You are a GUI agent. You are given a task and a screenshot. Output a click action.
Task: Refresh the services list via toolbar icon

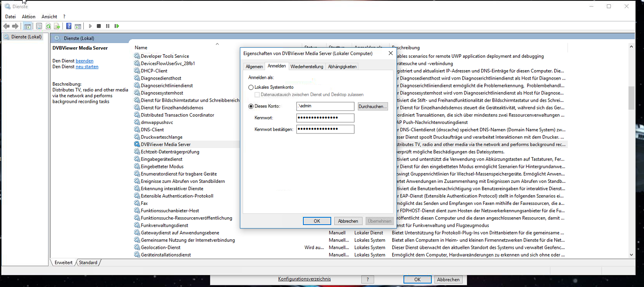[x=48, y=26]
